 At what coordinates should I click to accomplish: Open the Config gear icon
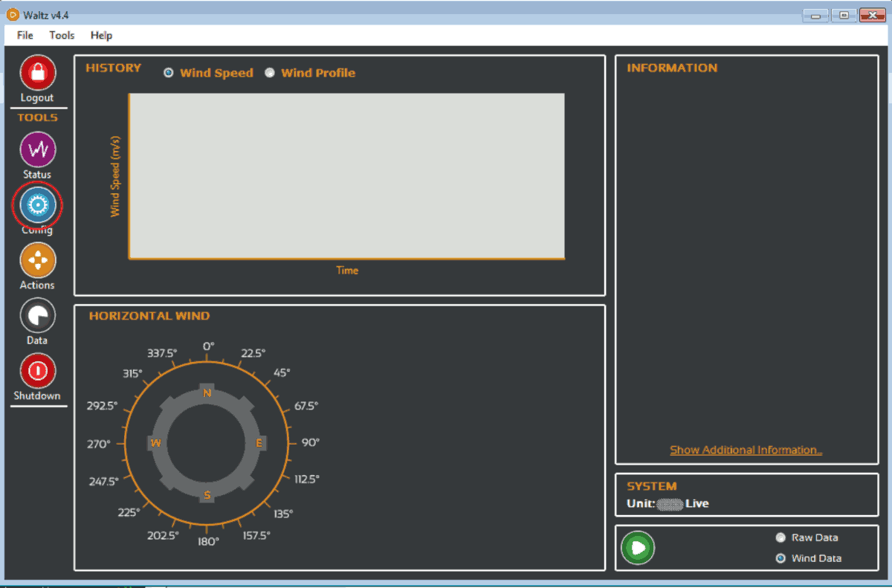tap(37, 204)
